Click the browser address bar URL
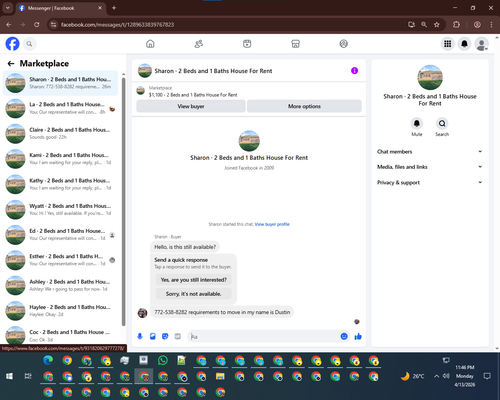The image size is (500, 400). [x=117, y=25]
